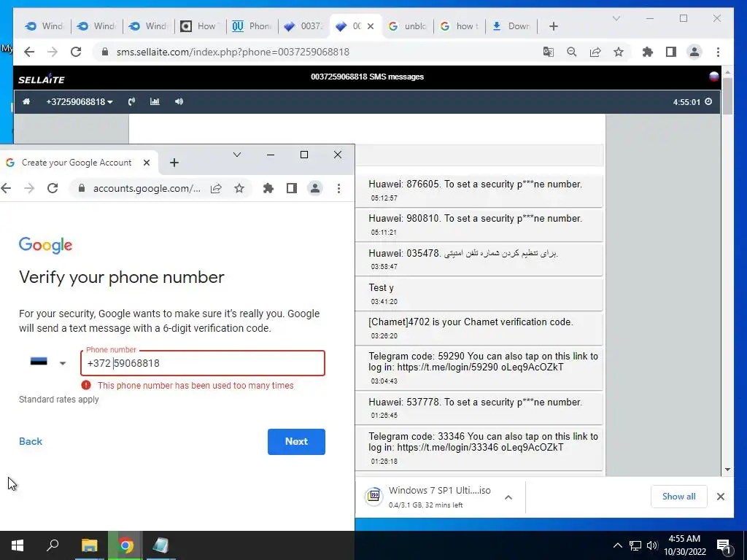Switch to Chrome on the taskbar
This screenshot has height=560, width=747.
pos(125,545)
